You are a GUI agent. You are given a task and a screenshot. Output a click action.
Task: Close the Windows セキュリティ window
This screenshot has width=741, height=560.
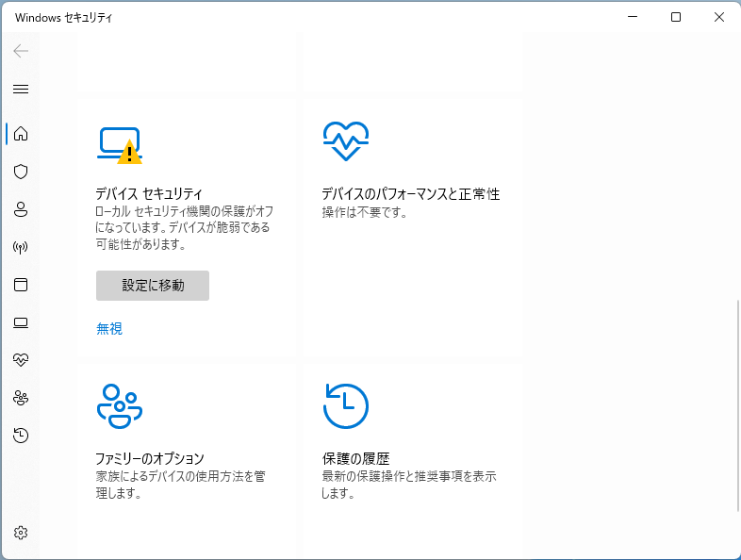tap(718, 17)
